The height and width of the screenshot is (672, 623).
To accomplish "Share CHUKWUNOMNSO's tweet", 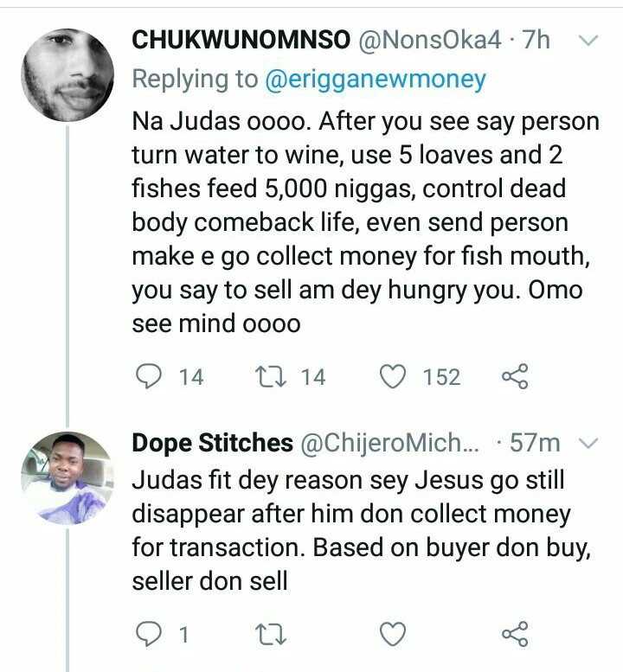I will tap(514, 377).
